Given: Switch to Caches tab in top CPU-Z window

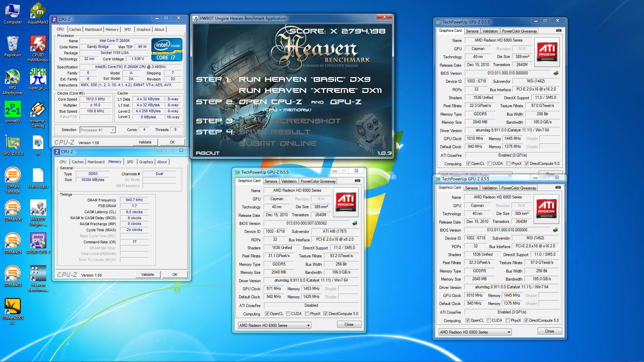Looking at the screenshot, I should point(75,29).
